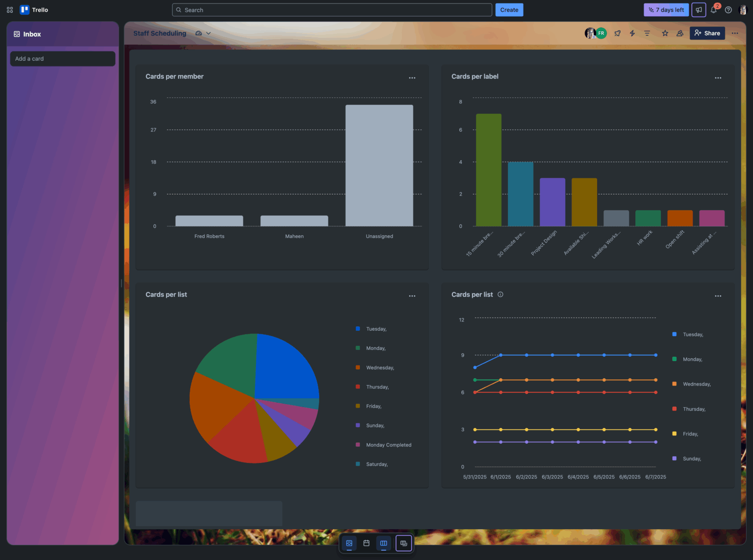Open the Cards per member chart menu
The width and height of the screenshot is (753, 560).
coord(412,77)
